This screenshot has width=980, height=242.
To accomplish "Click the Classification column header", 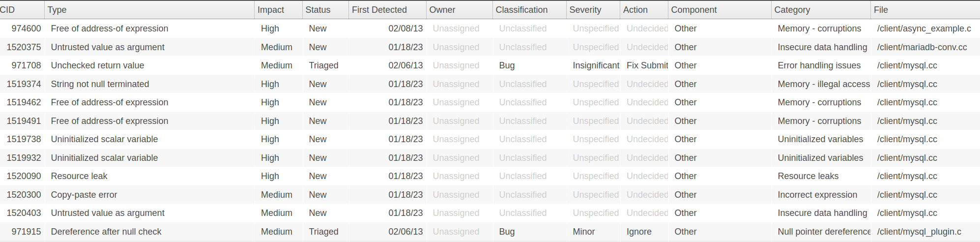I will point(521,10).
